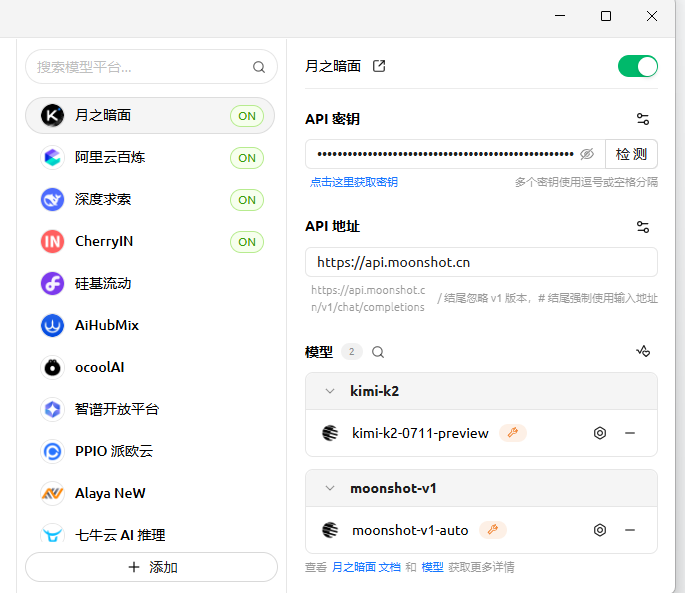This screenshot has height=593, width=685.
Task: Open 月之暗面 external website link icon
Action: tap(379, 66)
